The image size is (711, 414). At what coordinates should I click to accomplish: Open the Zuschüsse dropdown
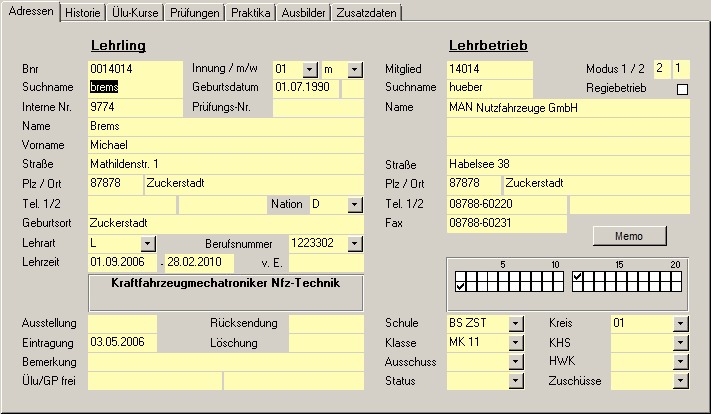click(681, 381)
